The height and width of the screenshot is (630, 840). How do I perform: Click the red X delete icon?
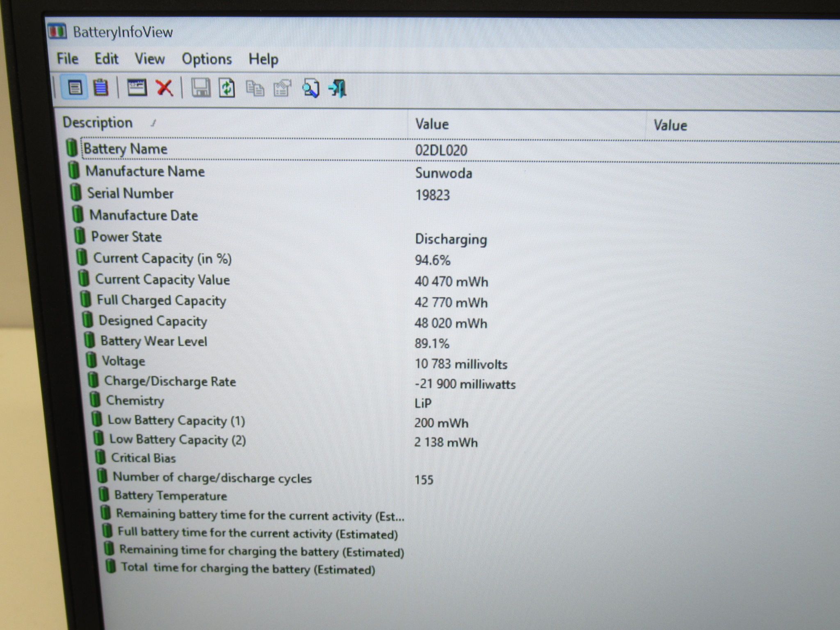pos(164,88)
